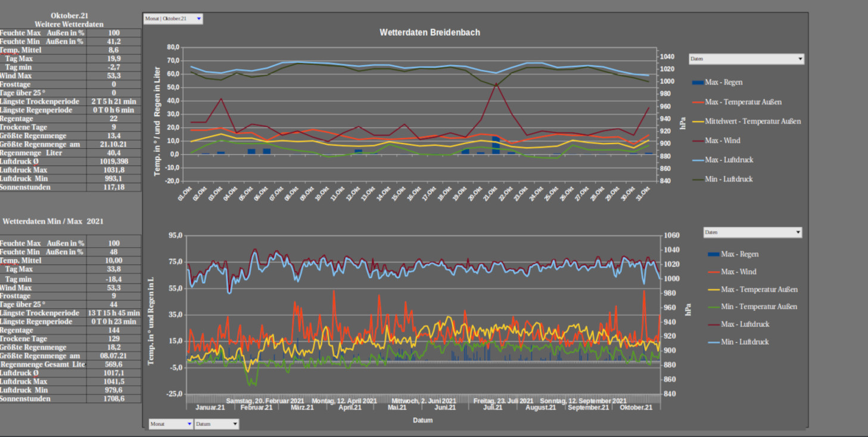Click the 'Januar.21' axis label in lower chart
The image size is (868, 437).
210,407
